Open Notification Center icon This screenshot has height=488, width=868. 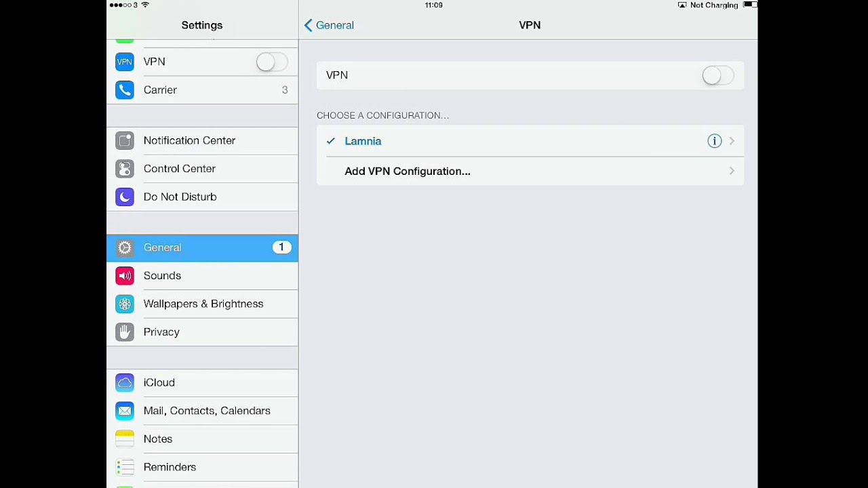tap(125, 140)
